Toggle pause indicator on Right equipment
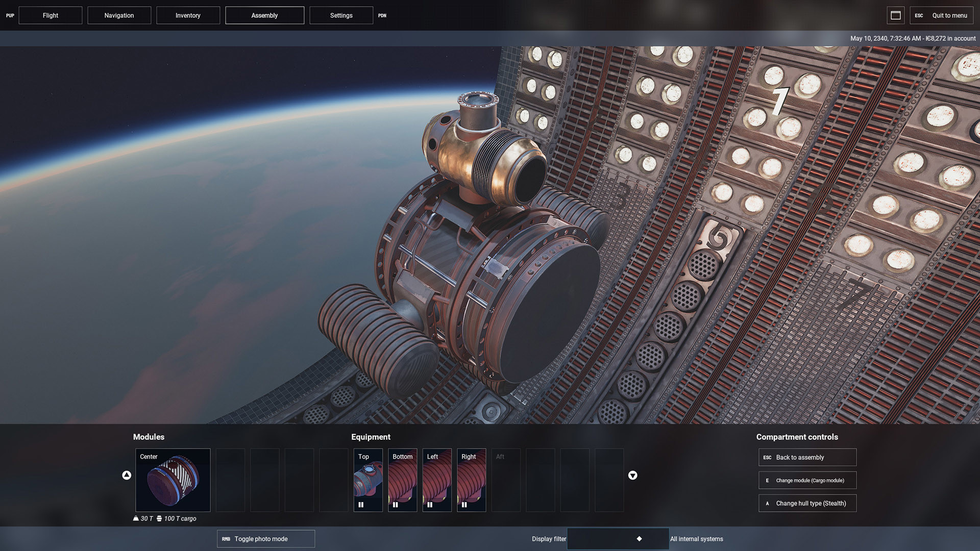The width and height of the screenshot is (980, 551). pos(464,505)
